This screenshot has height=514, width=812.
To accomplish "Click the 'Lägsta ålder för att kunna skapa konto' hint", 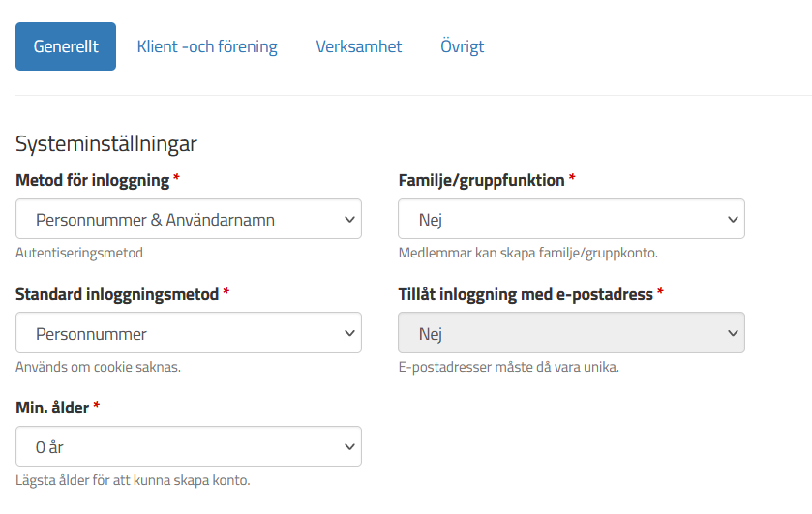I will (133, 480).
